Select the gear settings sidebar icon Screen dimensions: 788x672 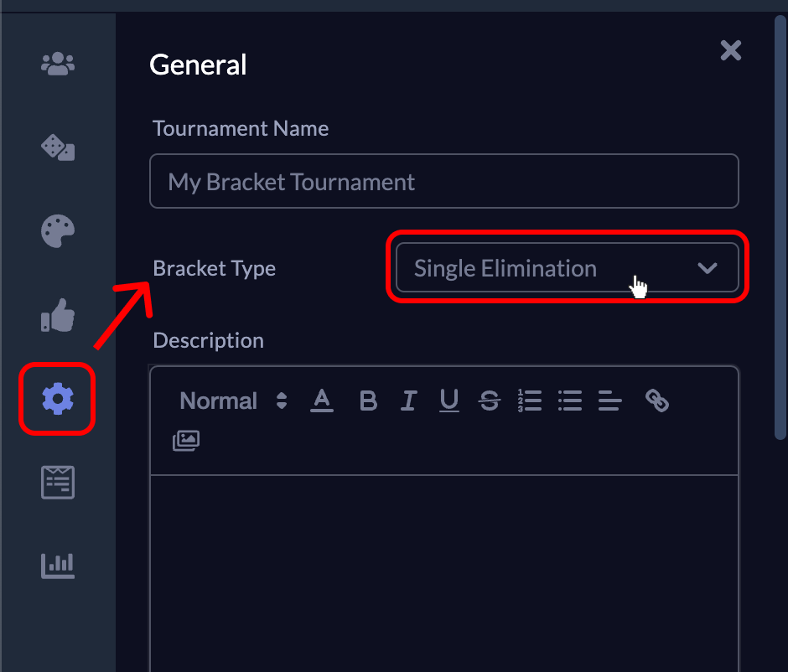pos(58,399)
